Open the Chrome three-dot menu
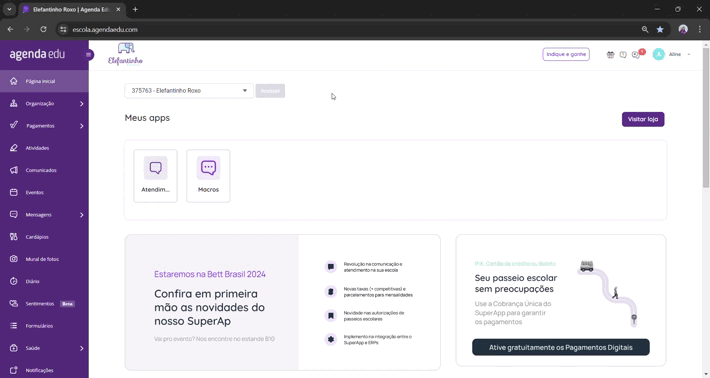The height and width of the screenshot is (378, 710). (x=700, y=29)
